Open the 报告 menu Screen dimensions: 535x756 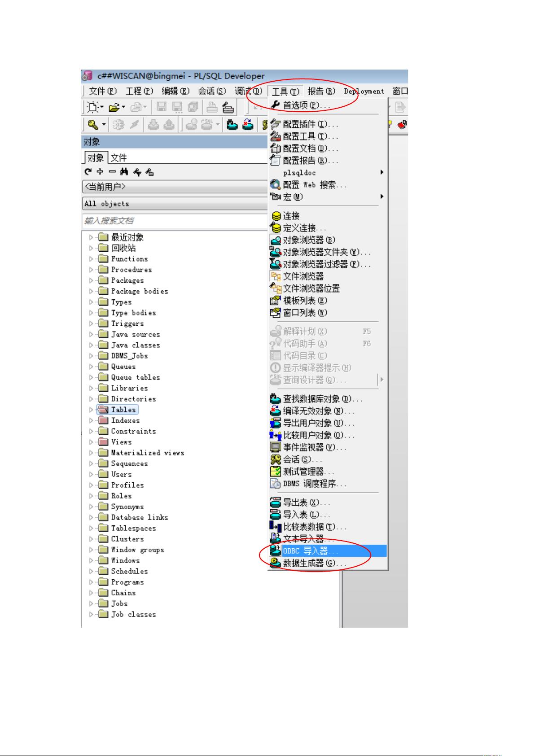click(321, 91)
